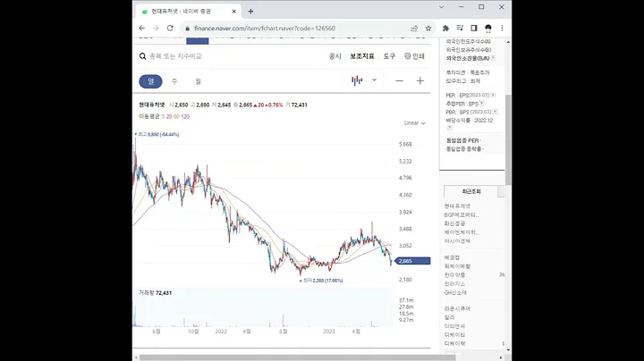Click the 동일업종 PER link
Screen dimensions: 644x361
coord(462,140)
